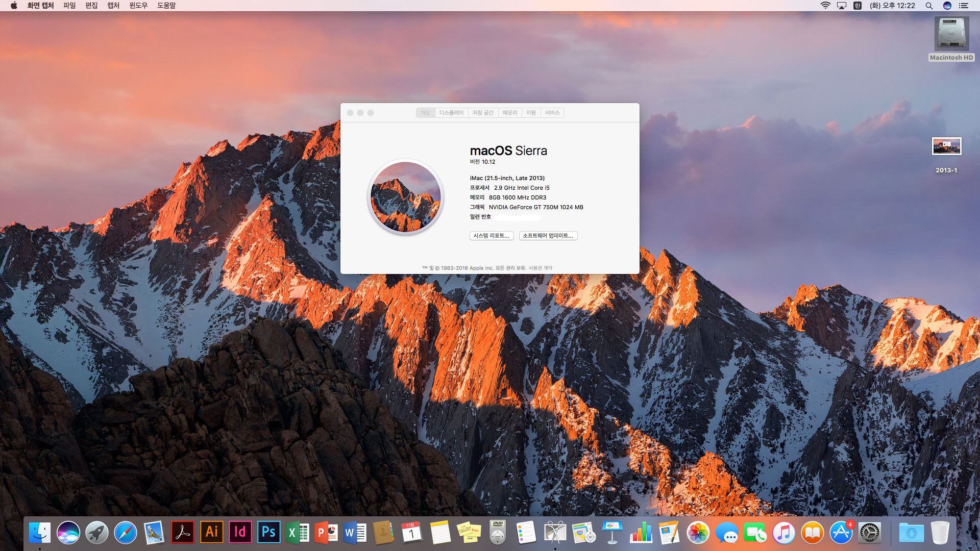Open Macintosh HD drive icon on desktop

[951, 35]
